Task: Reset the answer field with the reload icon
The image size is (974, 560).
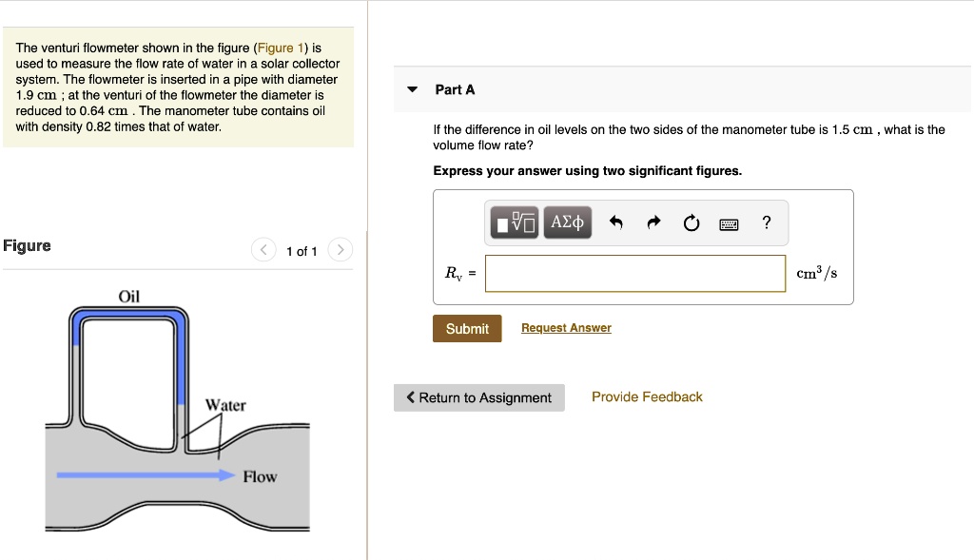Action: click(x=691, y=222)
